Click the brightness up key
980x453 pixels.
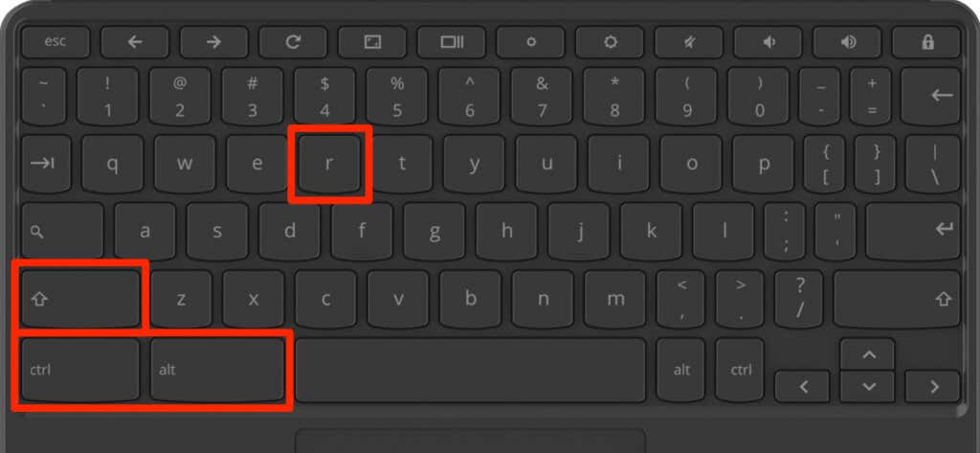point(610,42)
